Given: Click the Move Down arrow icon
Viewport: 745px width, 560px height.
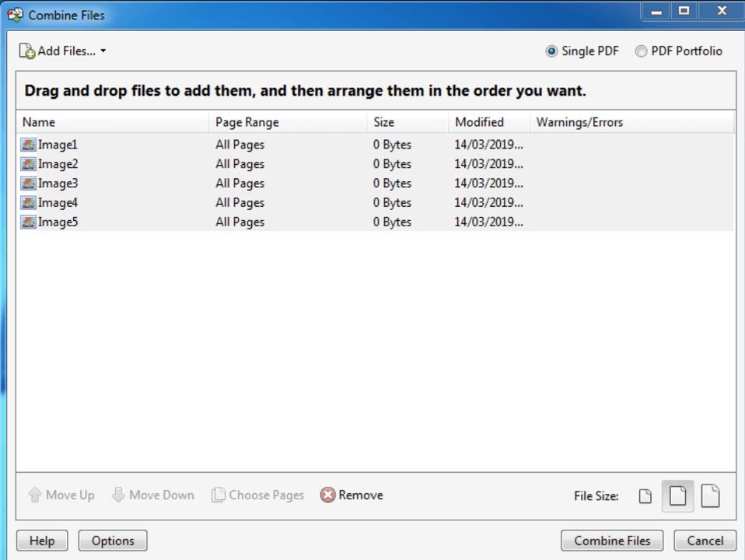Looking at the screenshot, I should click(x=119, y=495).
